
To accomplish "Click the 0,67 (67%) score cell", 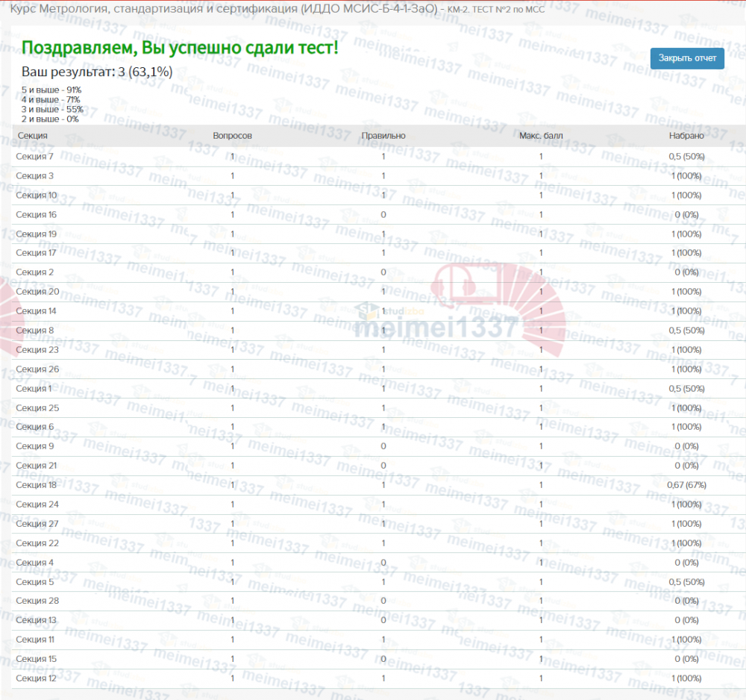I will pos(686,485).
